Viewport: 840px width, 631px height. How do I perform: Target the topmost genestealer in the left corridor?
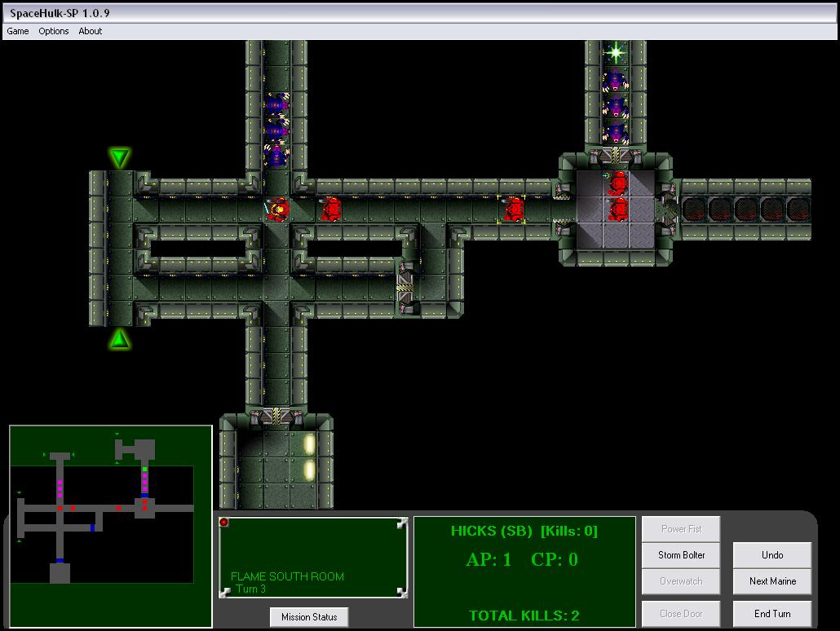point(277,104)
